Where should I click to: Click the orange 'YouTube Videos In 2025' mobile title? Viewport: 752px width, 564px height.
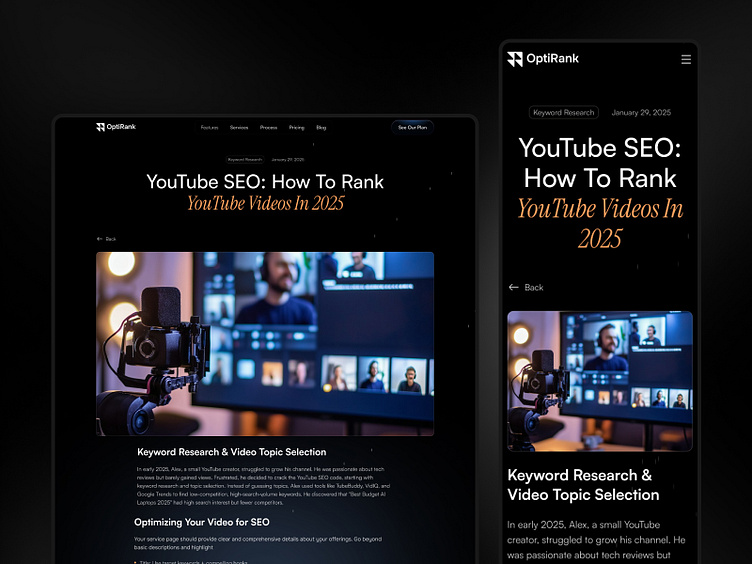pos(600,223)
